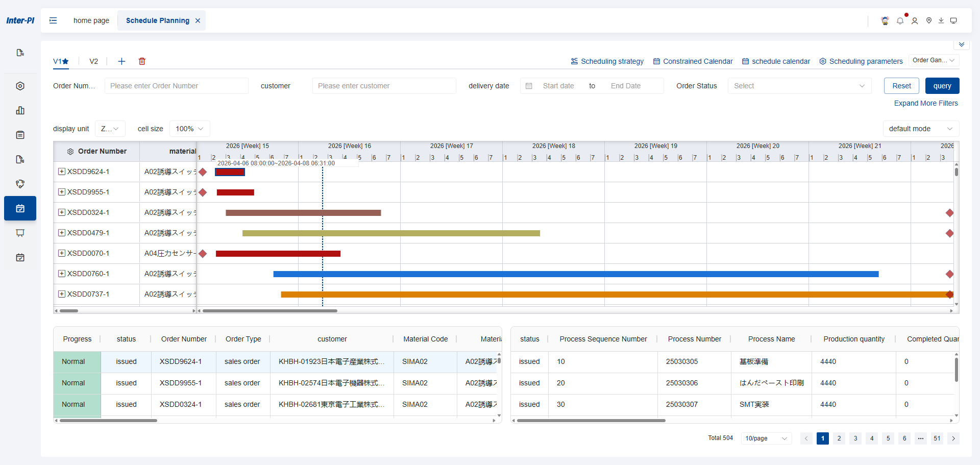Image resolution: width=980 pixels, height=465 pixels.
Task: Open the display unit dropdown
Action: tap(110, 129)
